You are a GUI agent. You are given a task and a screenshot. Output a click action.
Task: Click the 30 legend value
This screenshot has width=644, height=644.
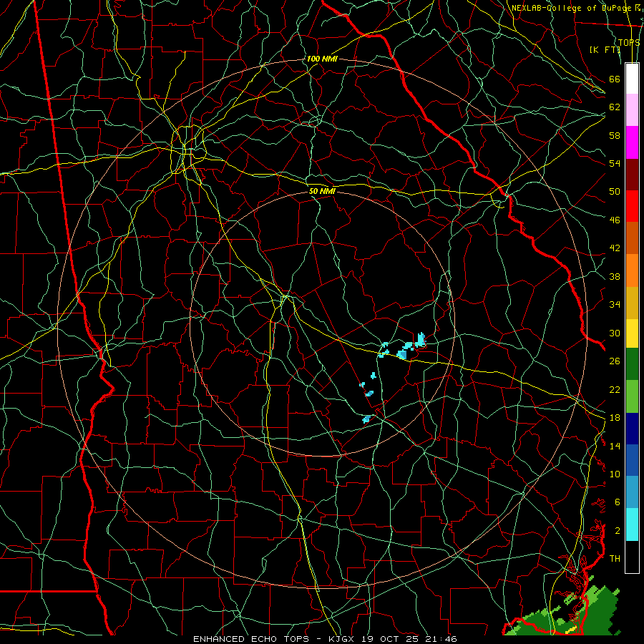(x=615, y=333)
